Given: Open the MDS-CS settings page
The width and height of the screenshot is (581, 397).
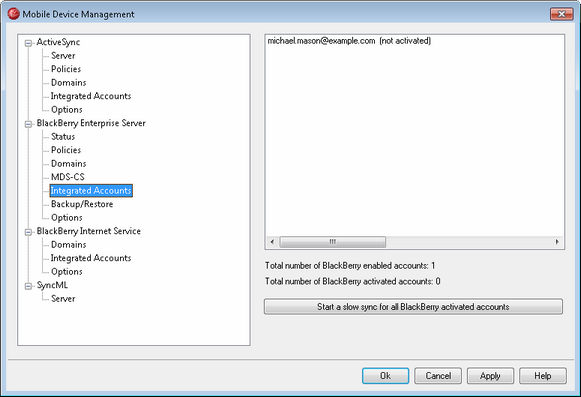Looking at the screenshot, I should tap(68, 177).
